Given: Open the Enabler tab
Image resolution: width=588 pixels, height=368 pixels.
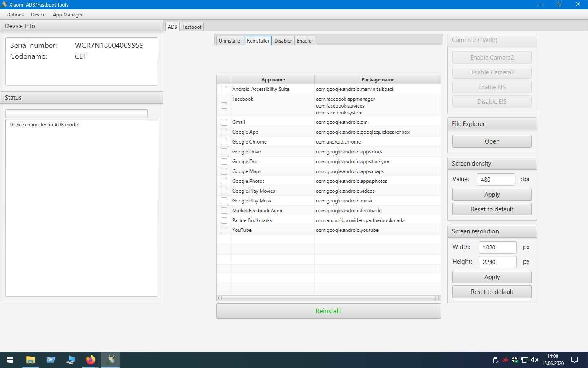Looking at the screenshot, I should (305, 41).
